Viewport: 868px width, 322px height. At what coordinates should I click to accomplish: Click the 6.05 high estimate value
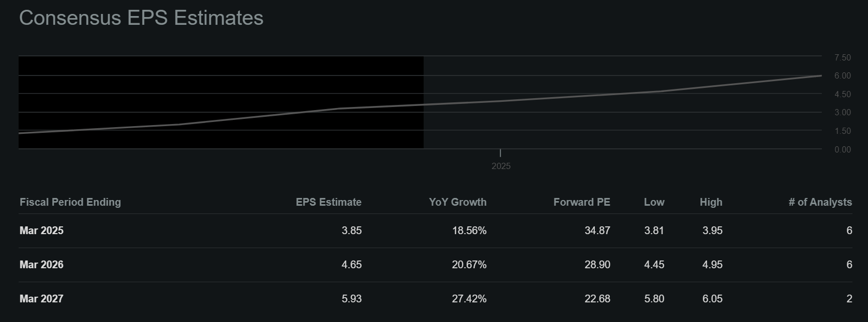point(712,299)
